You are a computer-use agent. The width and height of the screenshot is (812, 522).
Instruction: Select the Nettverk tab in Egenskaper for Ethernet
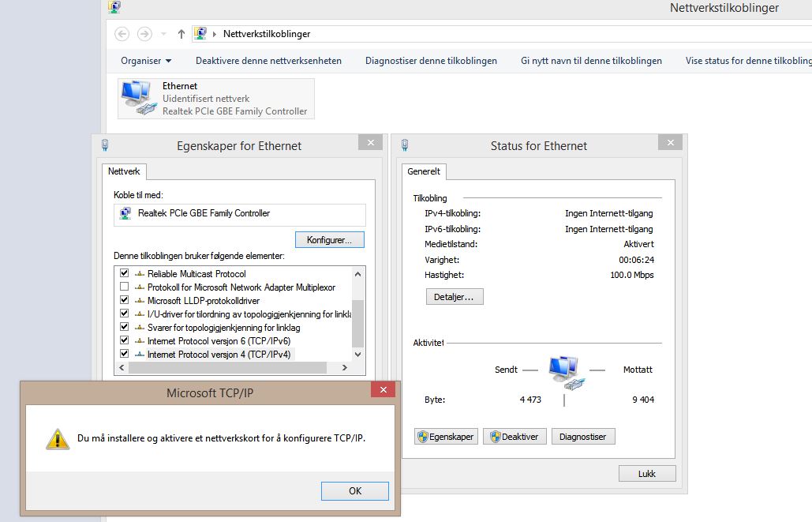point(125,171)
